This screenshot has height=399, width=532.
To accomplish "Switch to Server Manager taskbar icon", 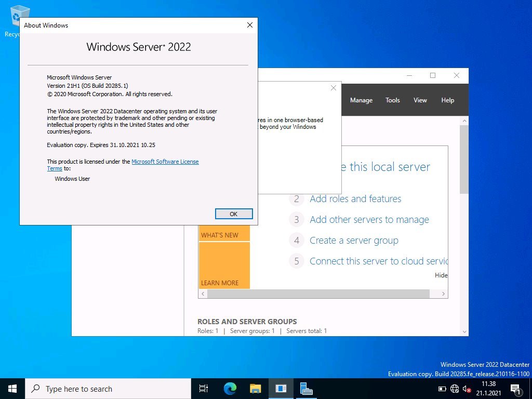I will [307, 389].
